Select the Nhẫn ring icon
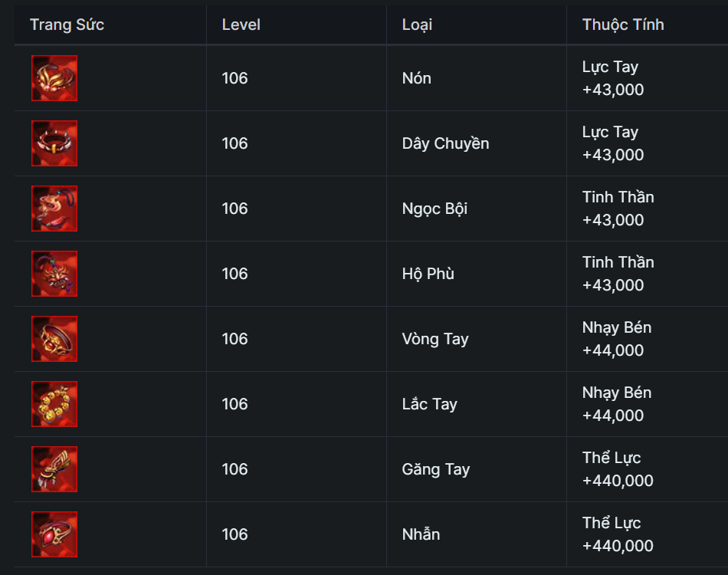 tap(54, 534)
